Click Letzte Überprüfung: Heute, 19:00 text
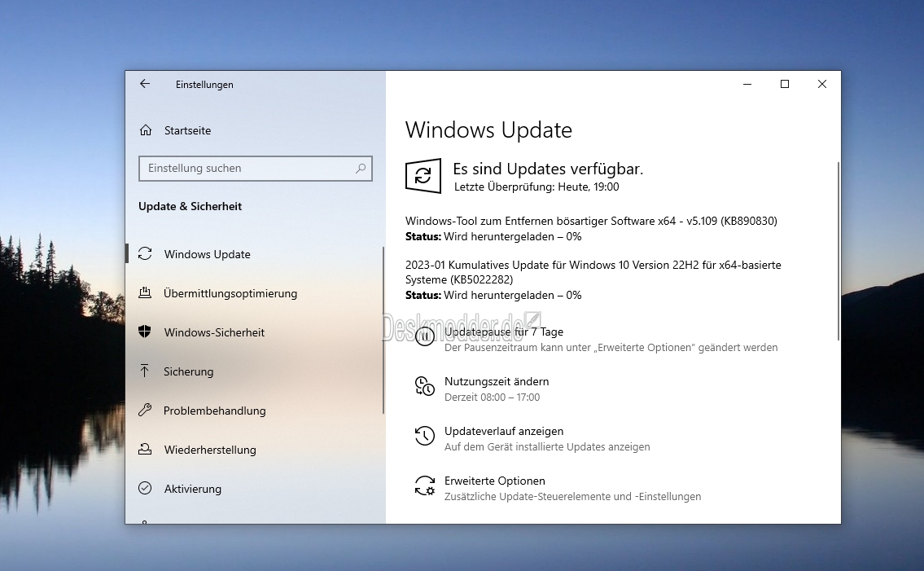The height and width of the screenshot is (571, 924). [536, 187]
